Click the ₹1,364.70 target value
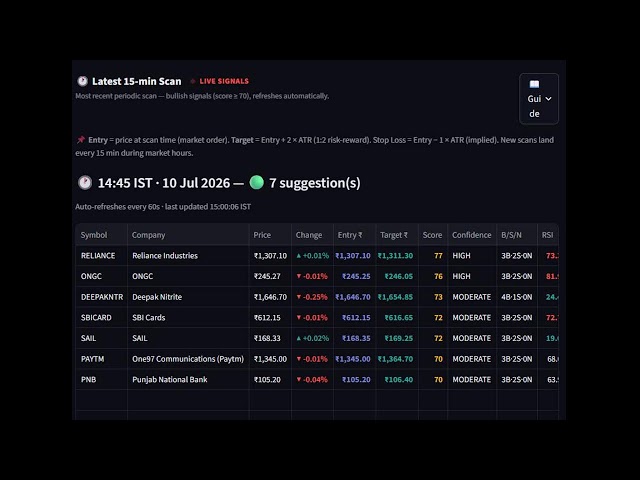Image resolution: width=640 pixels, height=480 pixels. coord(395,359)
